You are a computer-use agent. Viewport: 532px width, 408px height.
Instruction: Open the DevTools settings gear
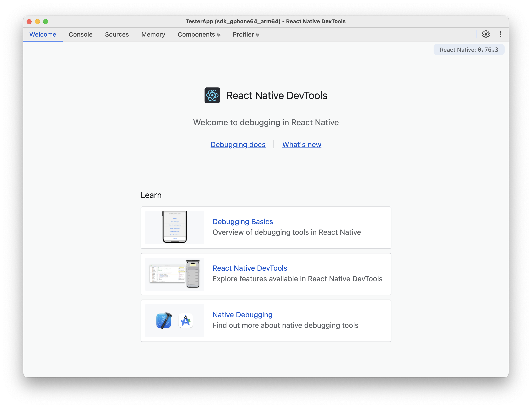486,34
